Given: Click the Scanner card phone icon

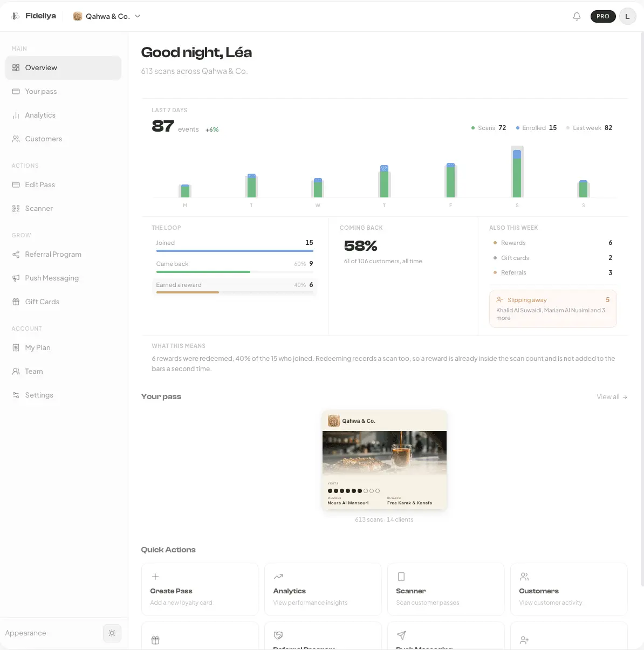Looking at the screenshot, I should [x=401, y=577].
